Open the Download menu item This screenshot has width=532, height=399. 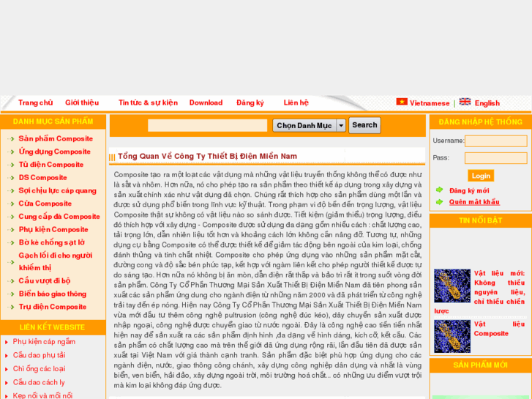(206, 102)
